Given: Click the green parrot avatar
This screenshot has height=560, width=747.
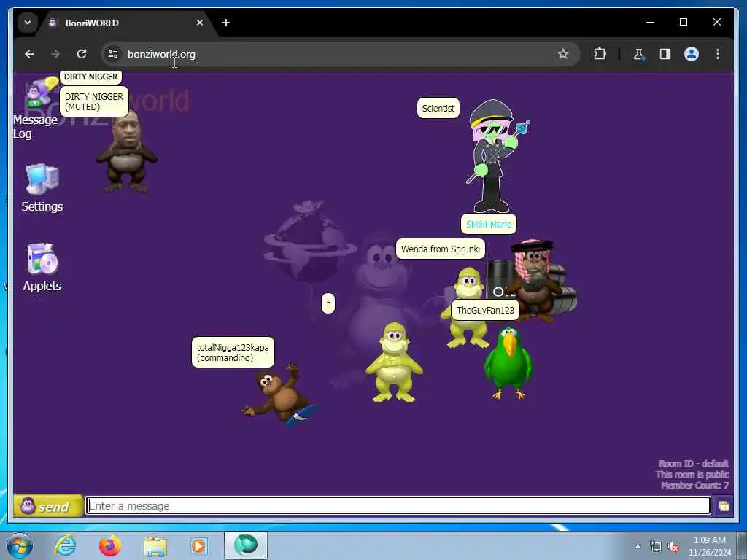Looking at the screenshot, I should [508, 363].
